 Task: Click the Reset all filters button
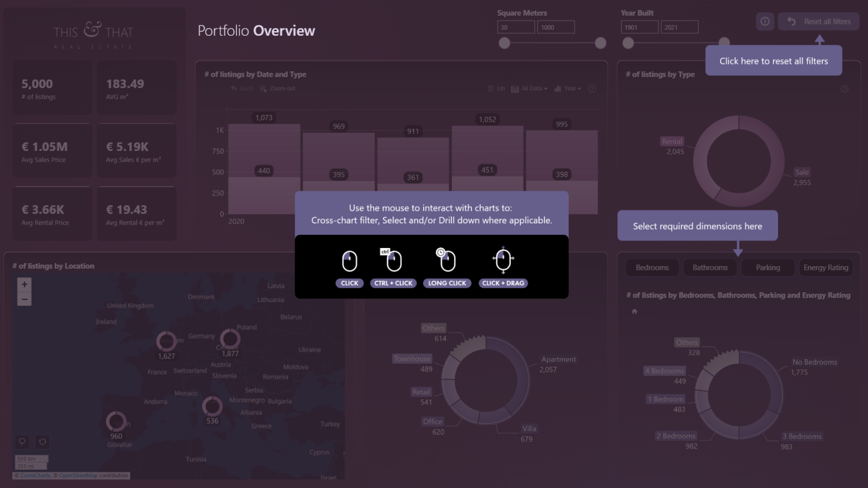[x=819, y=21]
